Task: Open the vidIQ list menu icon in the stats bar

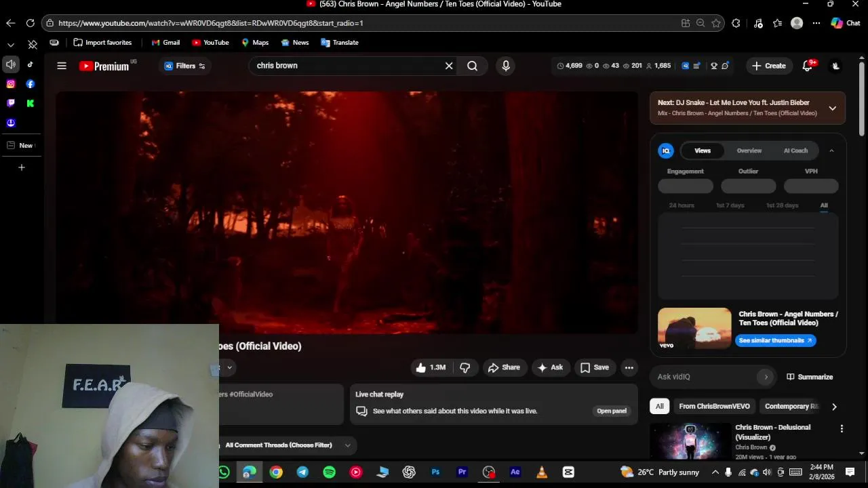Action: (696, 66)
